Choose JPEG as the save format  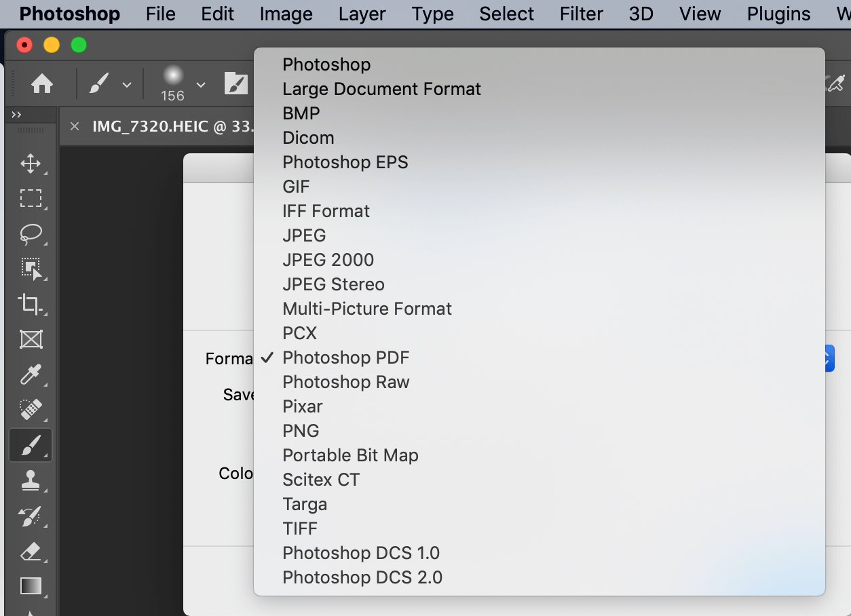point(304,235)
